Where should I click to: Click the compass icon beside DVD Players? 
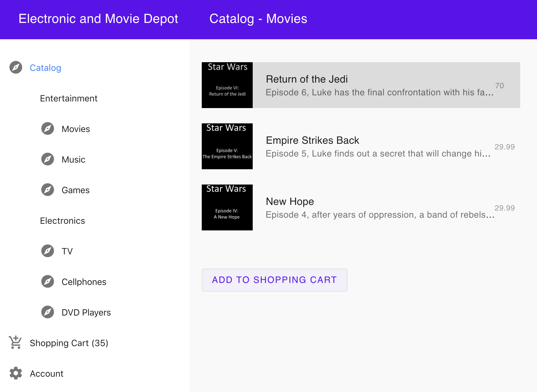tap(48, 312)
